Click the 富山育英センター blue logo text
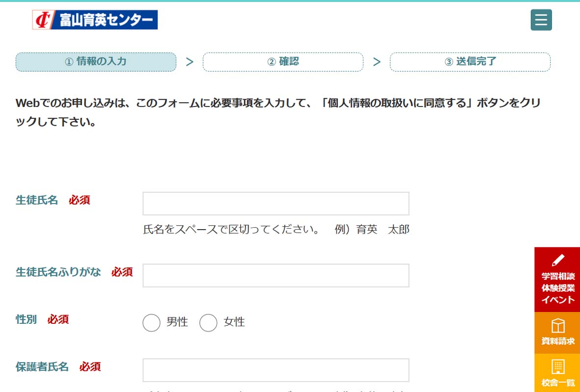The width and height of the screenshot is (580, 392). (x=106, y=20)
